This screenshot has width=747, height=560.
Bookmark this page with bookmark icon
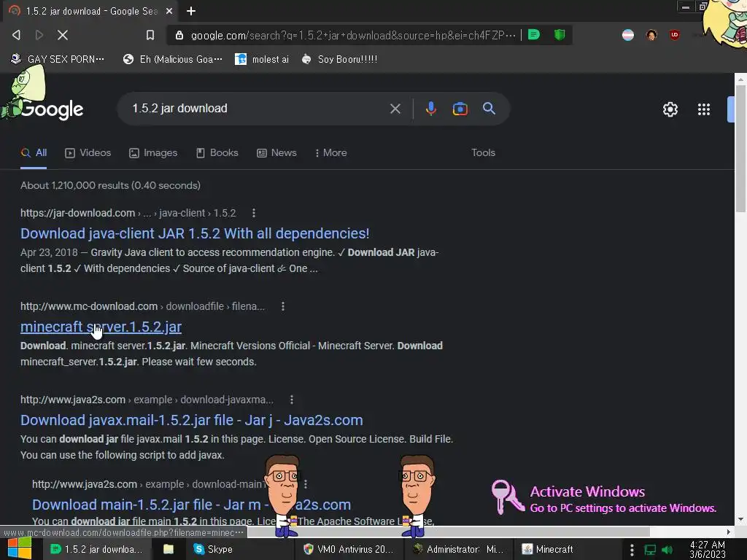click(x=150, y=35)
